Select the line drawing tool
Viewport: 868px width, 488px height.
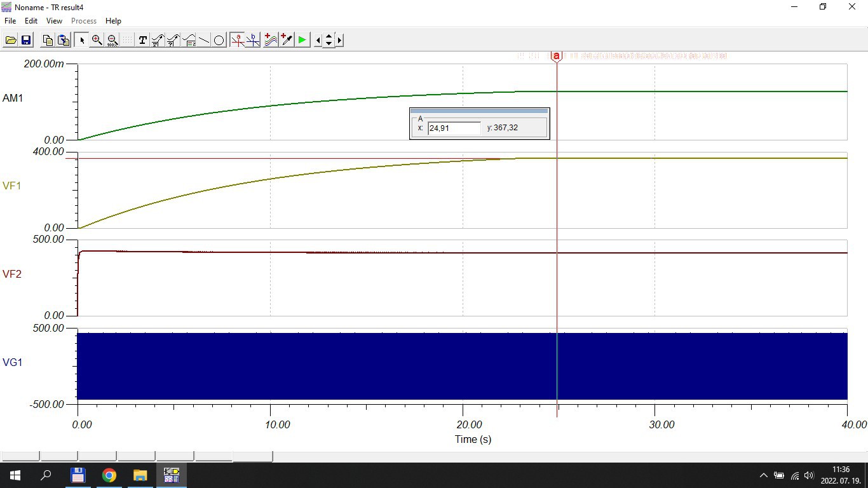click(x=204, y=40)
